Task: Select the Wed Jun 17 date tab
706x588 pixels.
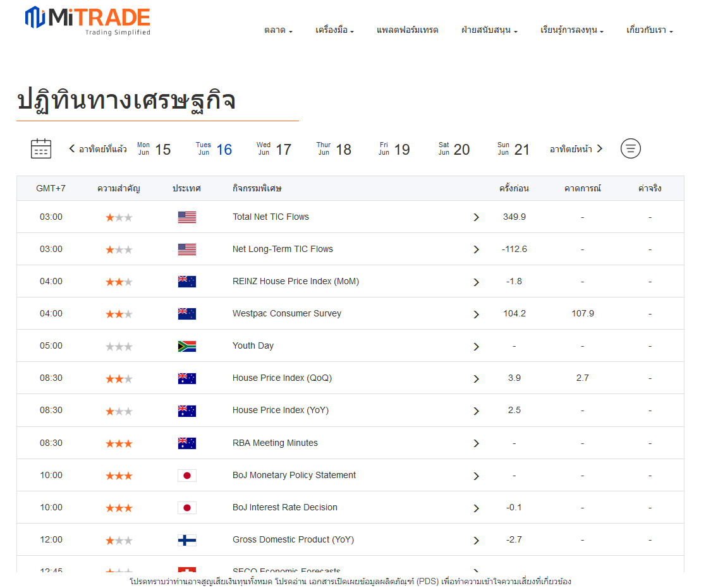Action: click(x=274, y=149)
